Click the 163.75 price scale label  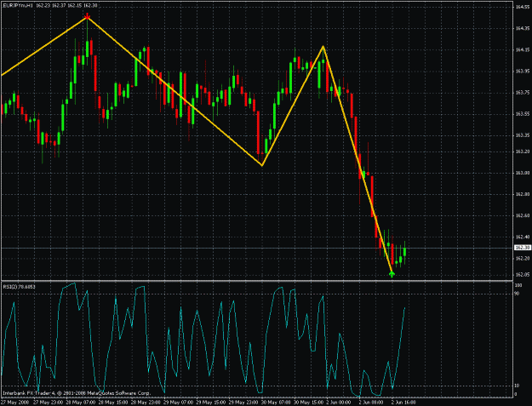coord(523,93)
